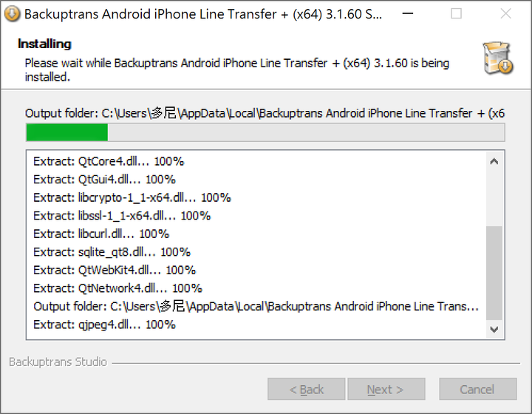Image resolution: width=532 pixels, height=414 pixels.
Task: Close the Backuptrans installer window
Action: (505, 14)
